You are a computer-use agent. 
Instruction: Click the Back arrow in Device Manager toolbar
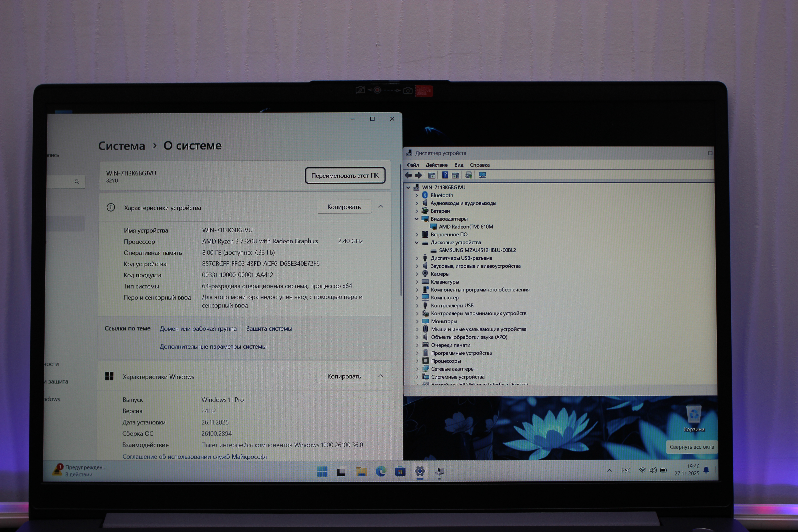tap(409, 175)
